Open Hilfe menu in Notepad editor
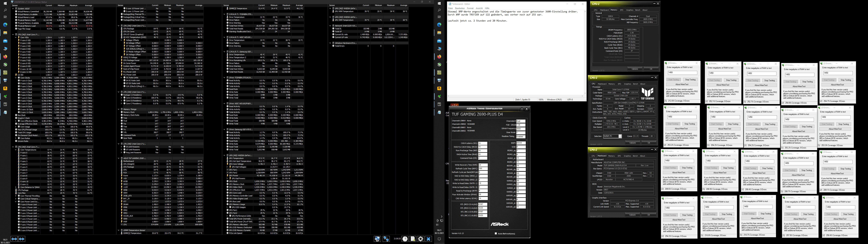 pos(487,8)
